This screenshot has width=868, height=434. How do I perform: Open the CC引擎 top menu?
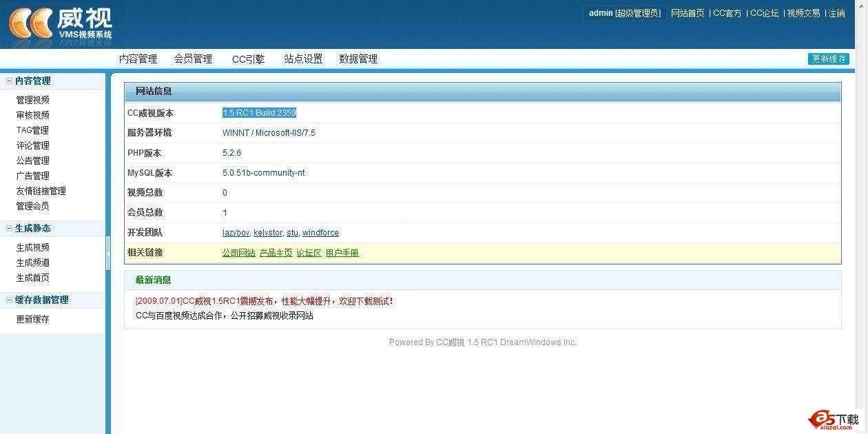point(248,59)
